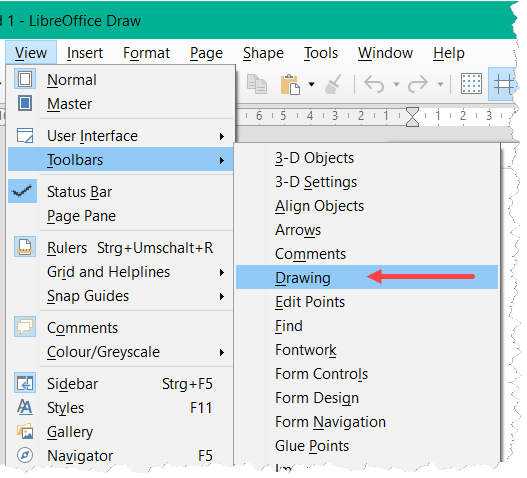
Task: Enable the Arrows toolbar
Action: [x=367, y=230]
